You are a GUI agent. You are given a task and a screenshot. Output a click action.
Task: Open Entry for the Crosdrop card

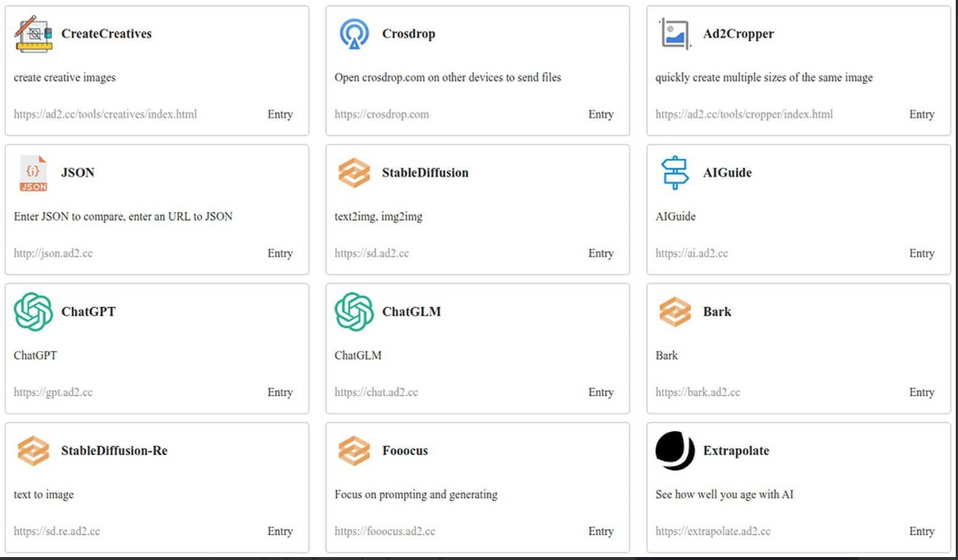coord(601,114)
